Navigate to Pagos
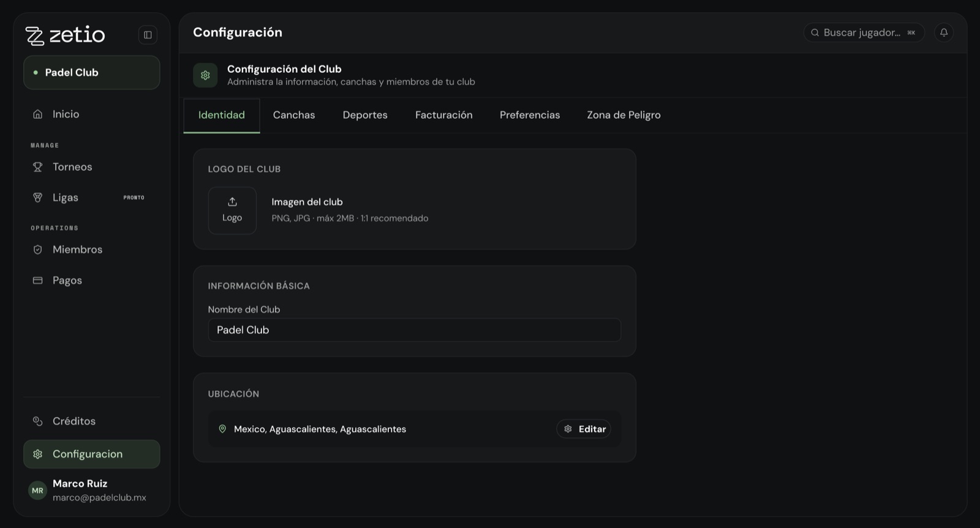This screenshot has width=980, height=528. click(x=92, y=281)
